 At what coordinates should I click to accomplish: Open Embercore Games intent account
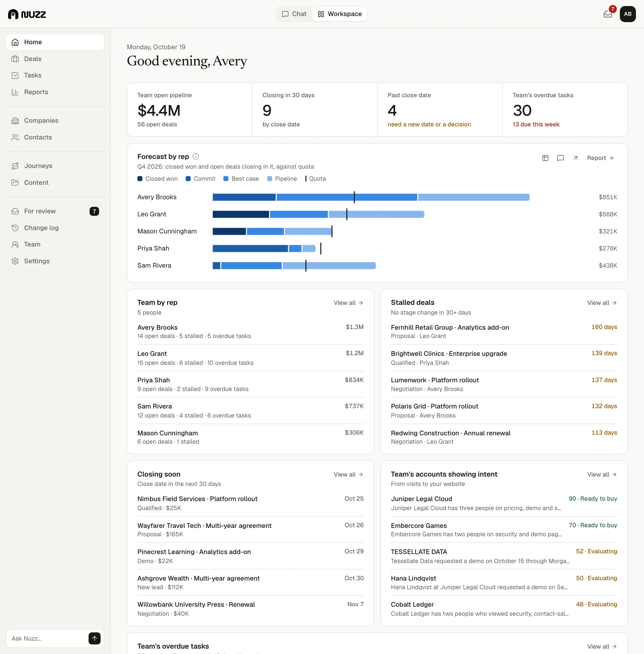pyautogui.click(x=504, y=530)
